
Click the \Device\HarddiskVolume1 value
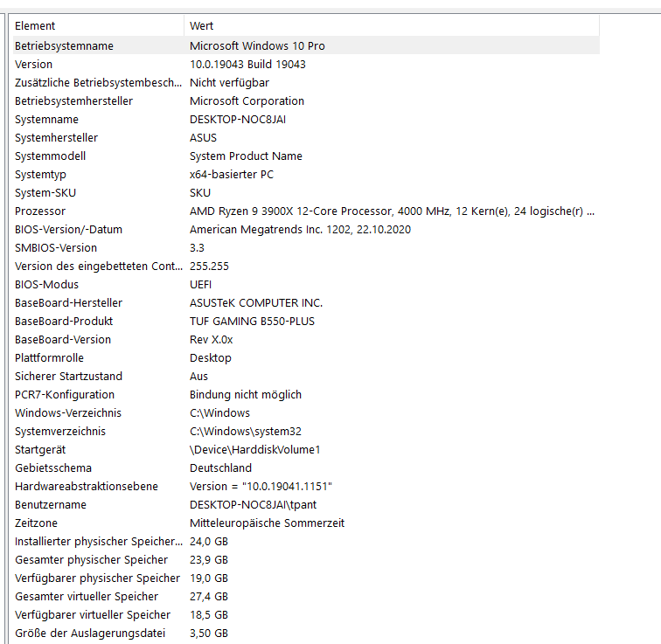(x=254, y=449)
